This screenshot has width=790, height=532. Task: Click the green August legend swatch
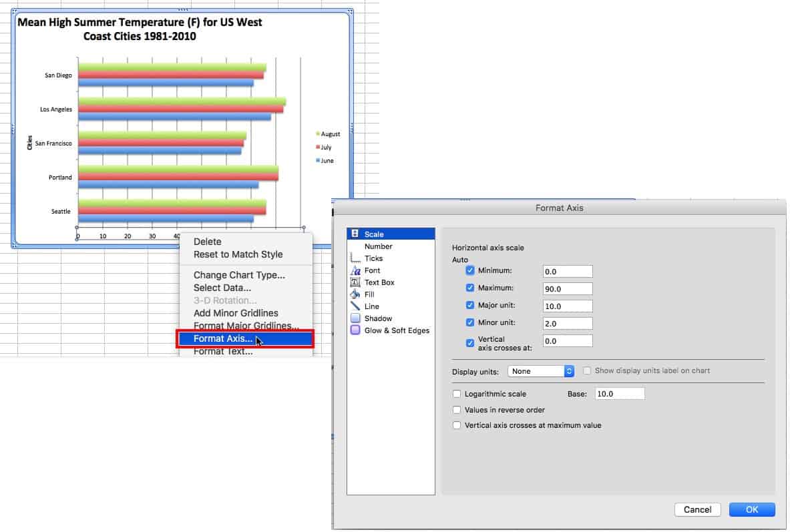click(318, 134)
